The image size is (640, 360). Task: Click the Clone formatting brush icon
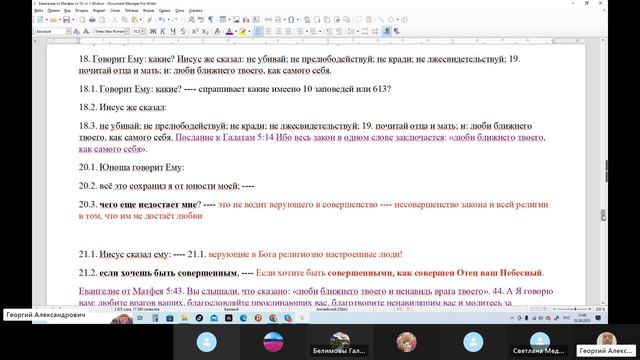coord(149,20)
